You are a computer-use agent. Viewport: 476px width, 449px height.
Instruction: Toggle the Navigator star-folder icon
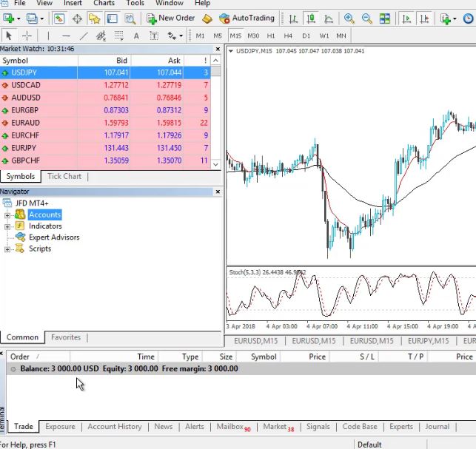coord(95,18)
